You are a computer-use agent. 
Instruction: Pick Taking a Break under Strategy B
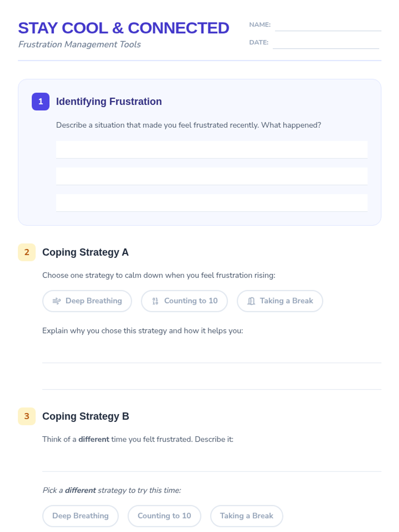click(x=247, y=516)
